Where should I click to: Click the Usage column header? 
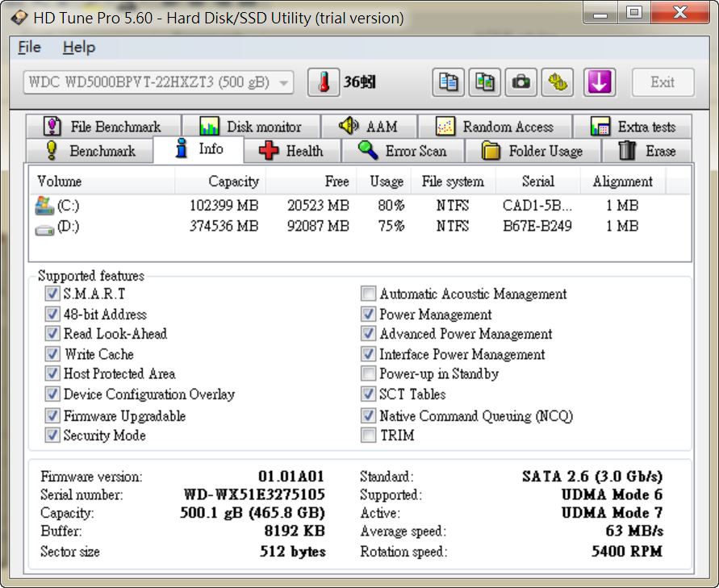pyautogui.click(x=383, y=181)
